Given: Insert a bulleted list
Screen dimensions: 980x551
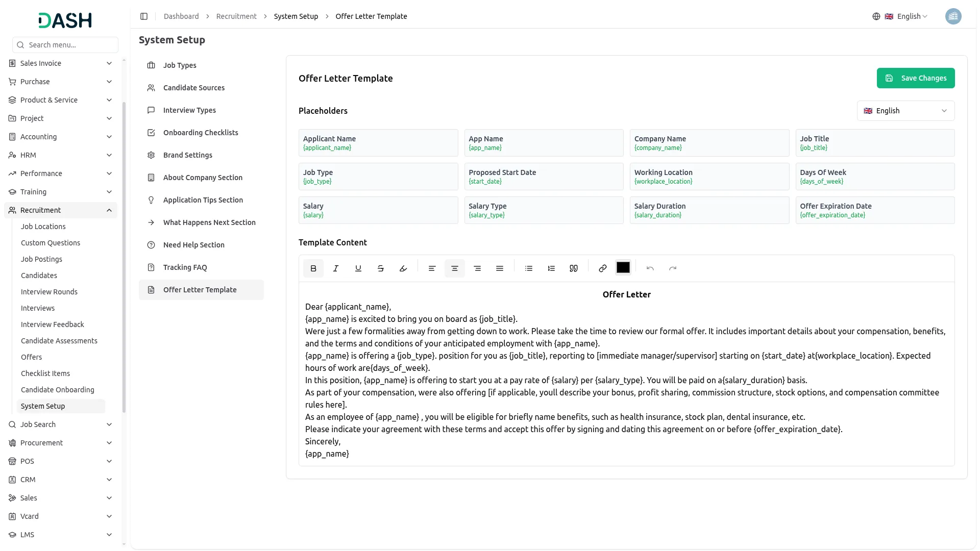Looking at the screenshot, I should 529,268.
